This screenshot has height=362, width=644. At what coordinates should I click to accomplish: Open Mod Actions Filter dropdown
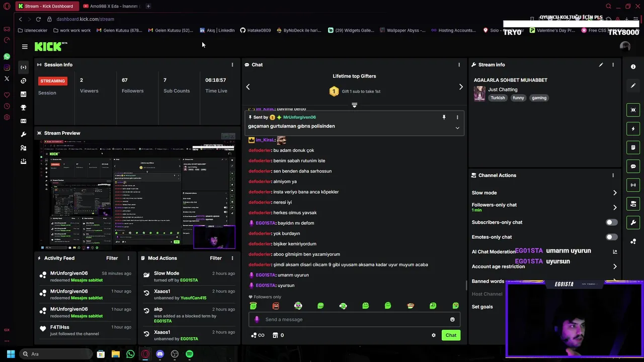[x=215, y=258]
